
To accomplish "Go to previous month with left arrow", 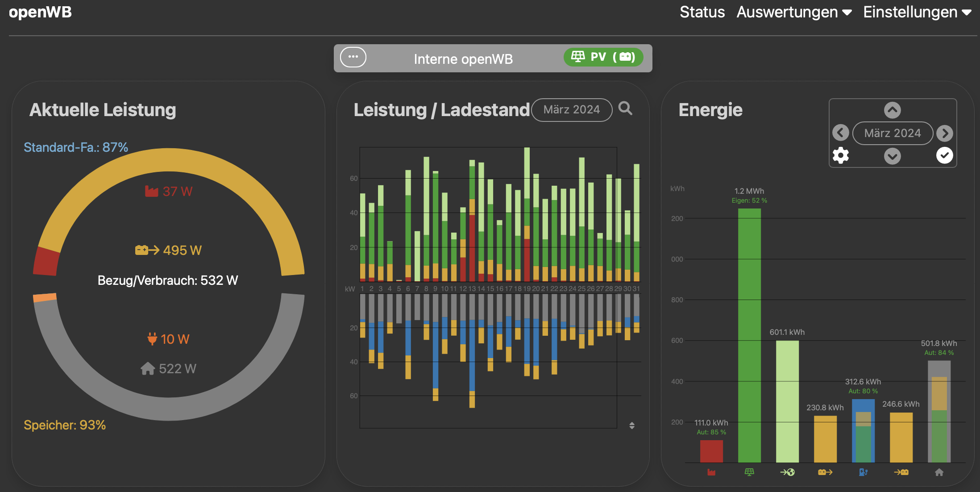I will point(840,133).
